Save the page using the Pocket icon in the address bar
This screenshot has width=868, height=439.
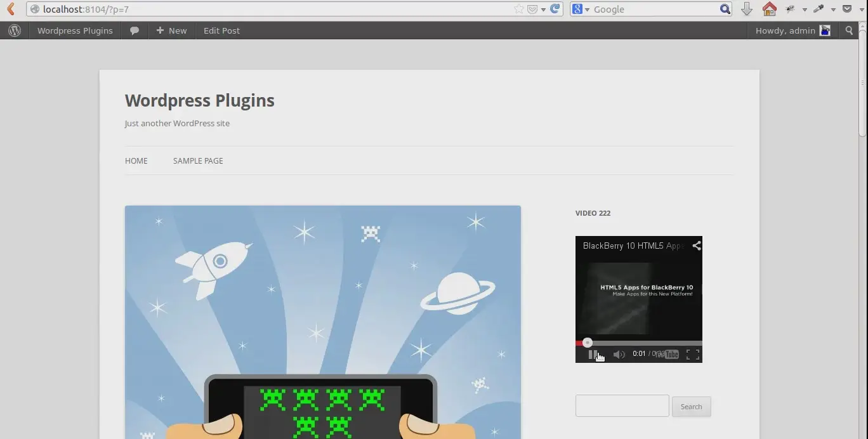[x=532, y=10]
